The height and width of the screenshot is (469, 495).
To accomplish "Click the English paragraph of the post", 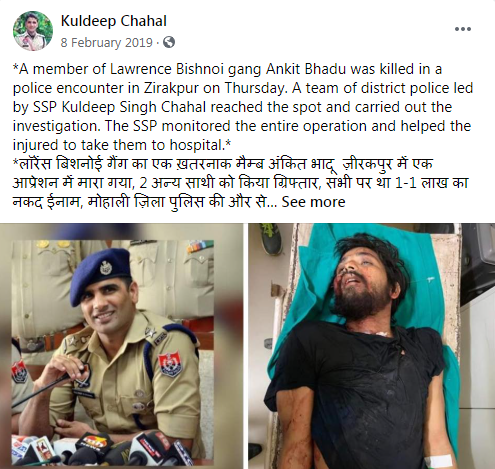I will coord(243,107).
